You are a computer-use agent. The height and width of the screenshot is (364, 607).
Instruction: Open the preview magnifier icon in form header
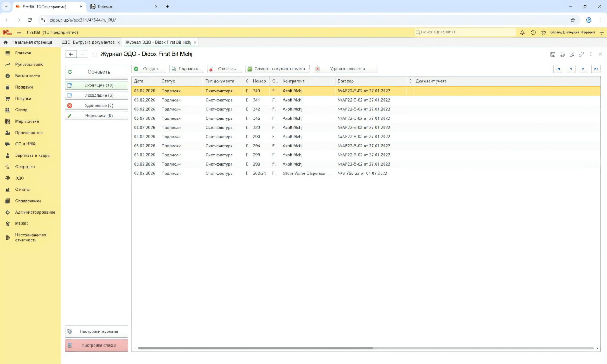click(572, 54)
